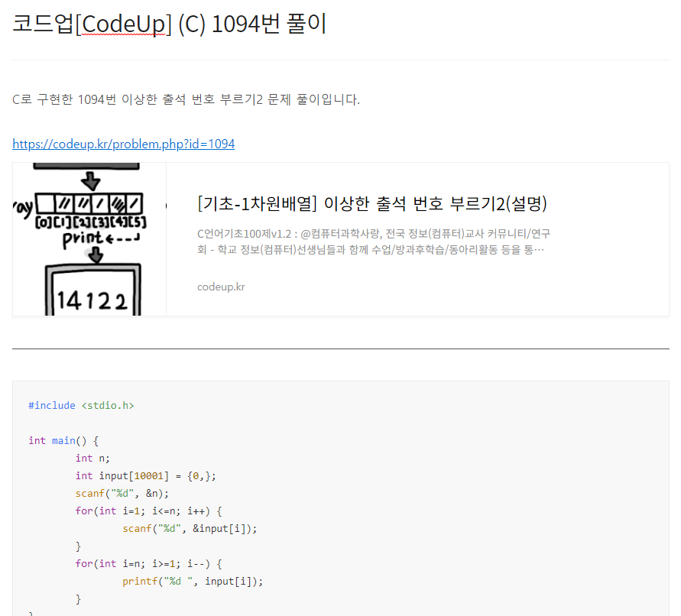
Task: Select the code line scanf("%d", &input[i]);
Action: tap(190, 529)
